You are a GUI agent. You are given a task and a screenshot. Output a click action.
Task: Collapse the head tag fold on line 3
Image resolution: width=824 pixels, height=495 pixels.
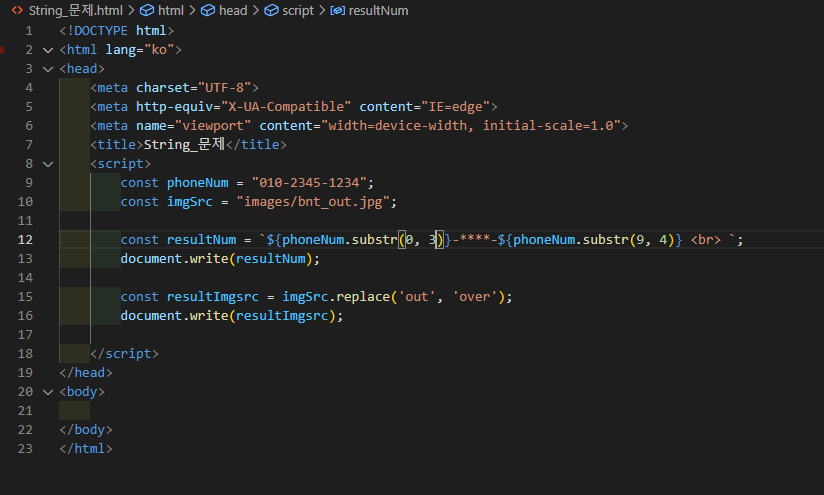tap(48, 69)
